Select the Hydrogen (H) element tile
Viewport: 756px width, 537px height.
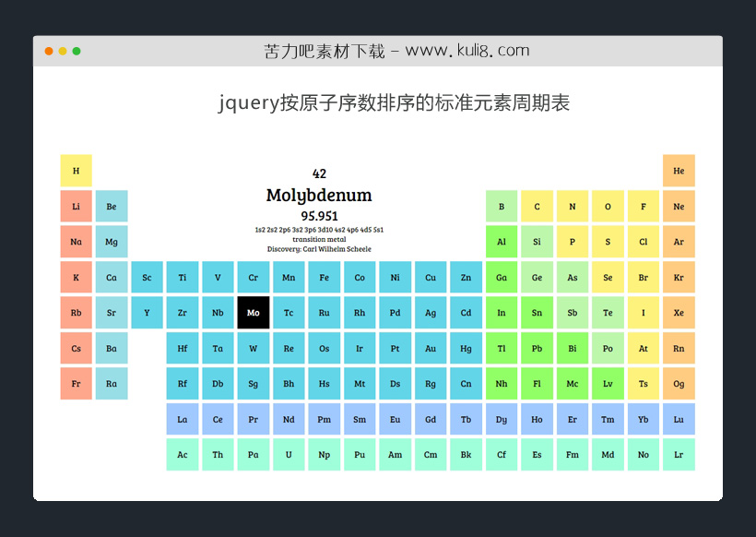click(x=76, y=171)
